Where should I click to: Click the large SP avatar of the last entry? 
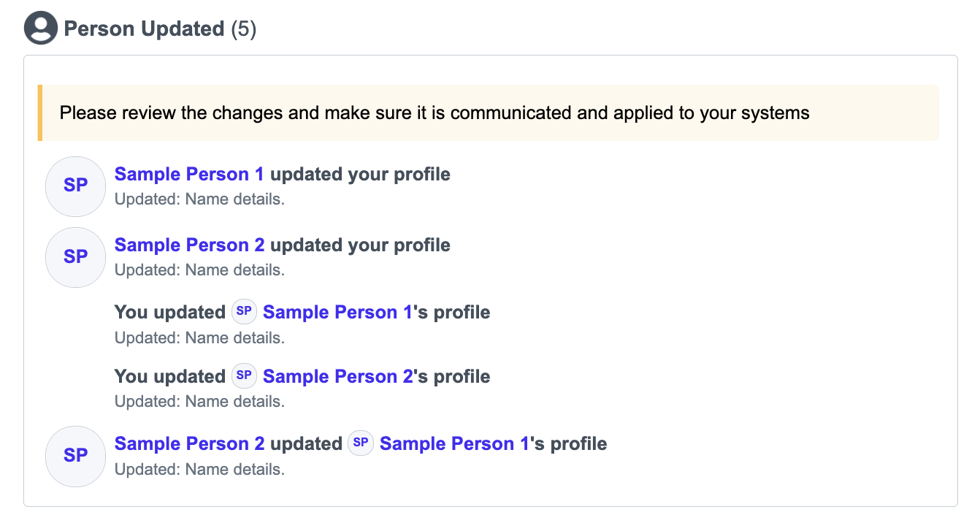tap(76, 456)
